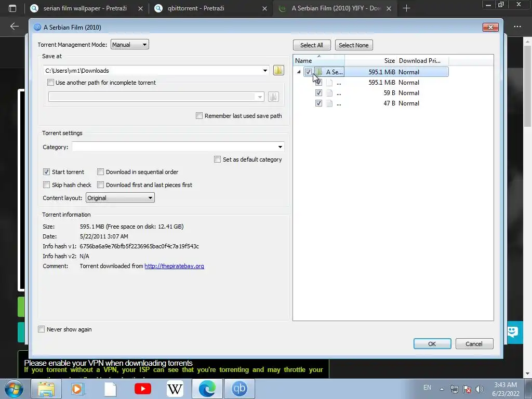Click file icon in 59 B row

pos(329,93)
